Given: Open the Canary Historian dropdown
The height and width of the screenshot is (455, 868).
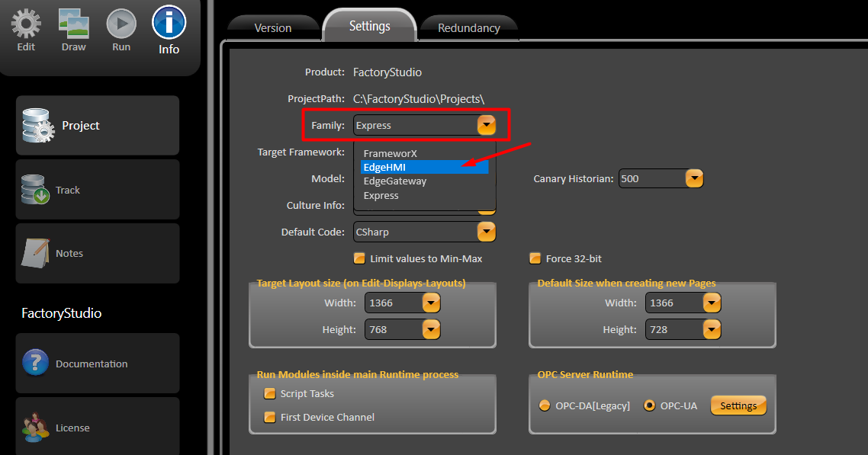Looking at the screenshot, I should pyautogui.click(x=694, y=178).
